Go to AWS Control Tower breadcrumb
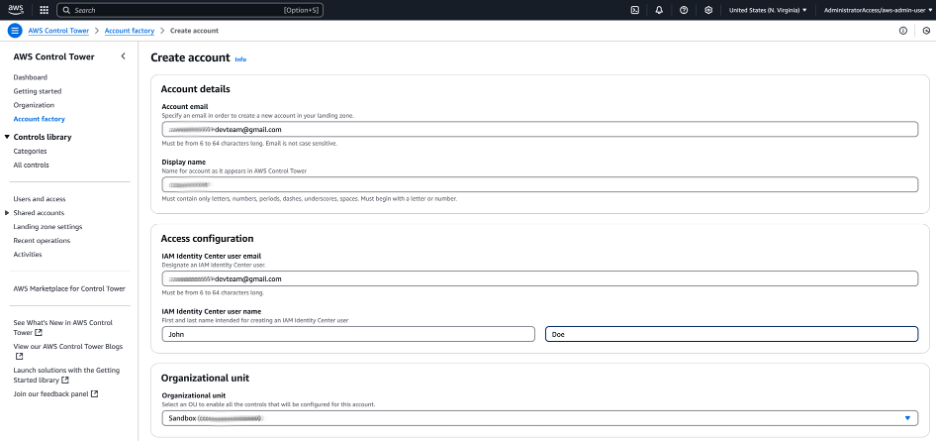This screenshot has width=936, height=442. 58,30
